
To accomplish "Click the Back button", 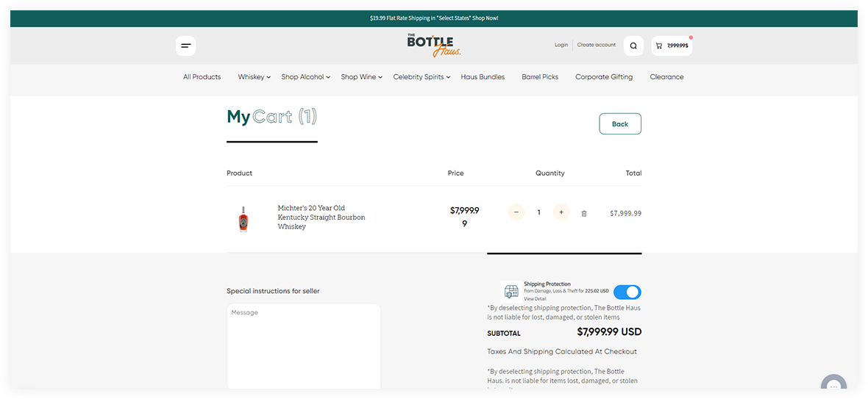I will click(620, 124).
